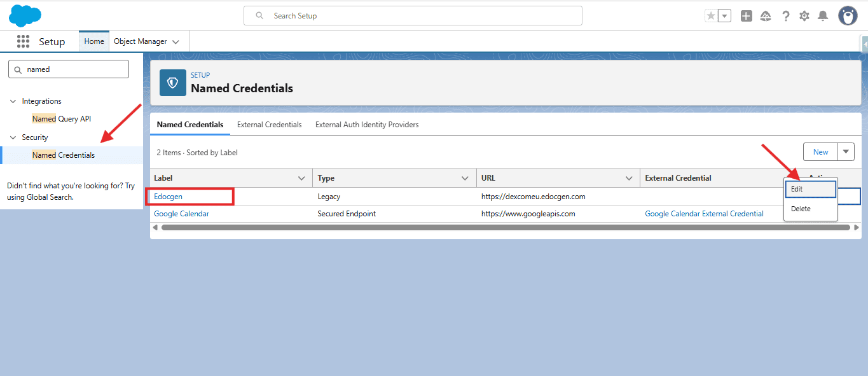Open the dropdown arrow beside New
This screenshot has height=376, width=868.
click(846, 151)
